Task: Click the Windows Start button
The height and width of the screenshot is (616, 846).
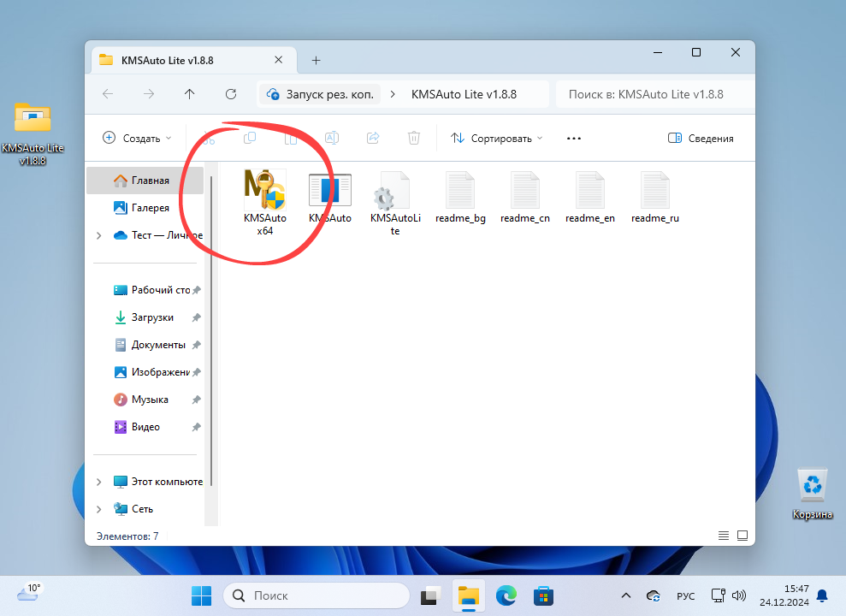Action: (x=202, y=595)
